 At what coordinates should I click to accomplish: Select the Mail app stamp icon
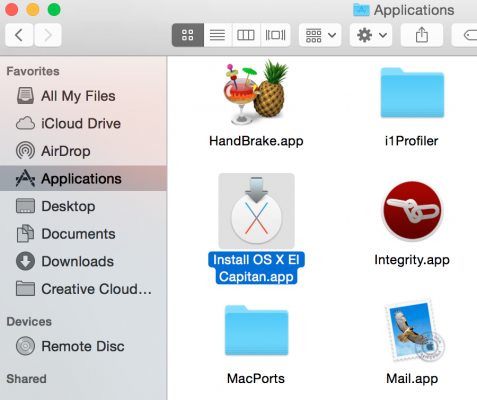[414, 331]
